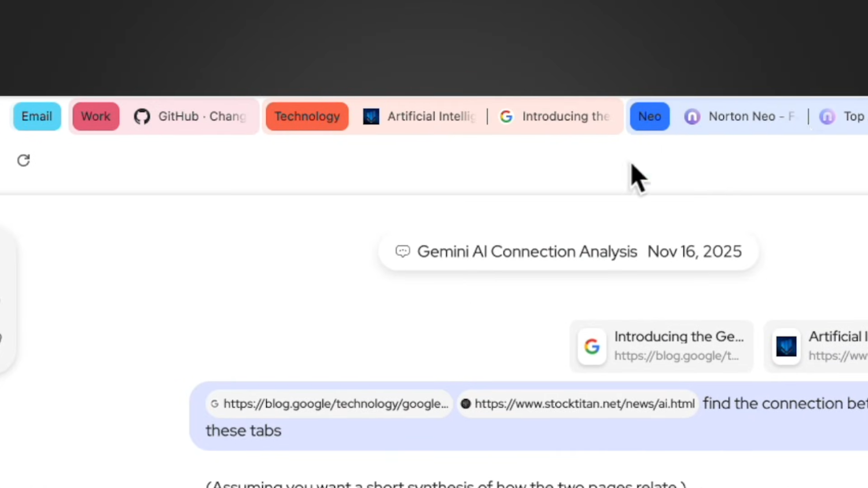Screen dimensions: 868x488
Task: Click the Google logo on the Introducing card
Action: (x=591, y=346)
